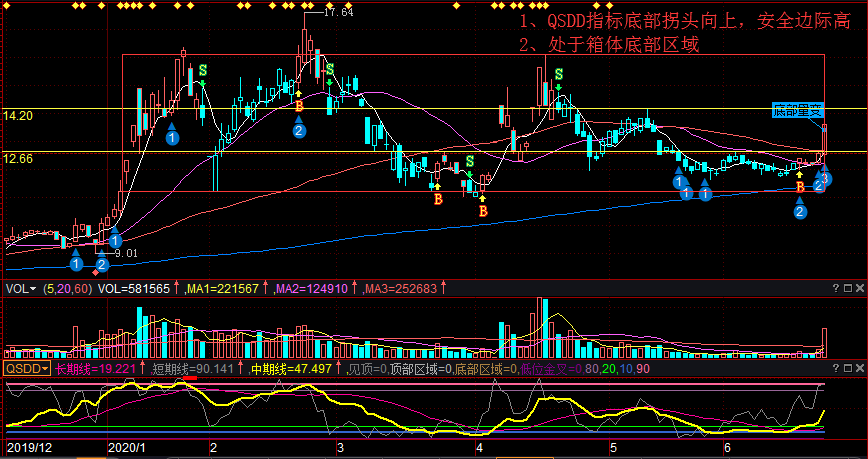Select the 12.66 horizontal price line label
The height and width of the screenshot is (459, 868).
point(18,158)
